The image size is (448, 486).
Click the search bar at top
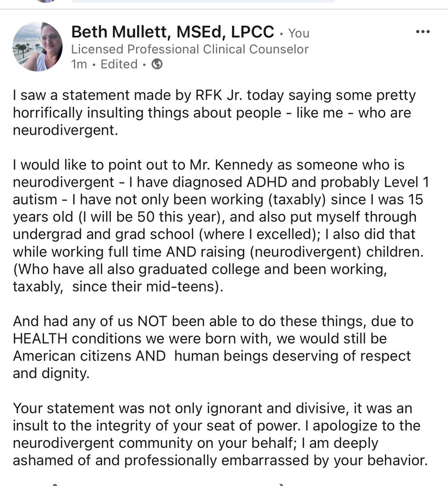pos(203,1)
